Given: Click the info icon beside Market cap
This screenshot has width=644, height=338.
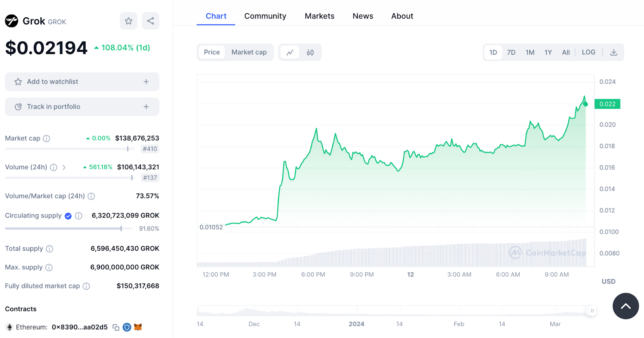Looking at the screenshot, I should pos(47,139).
